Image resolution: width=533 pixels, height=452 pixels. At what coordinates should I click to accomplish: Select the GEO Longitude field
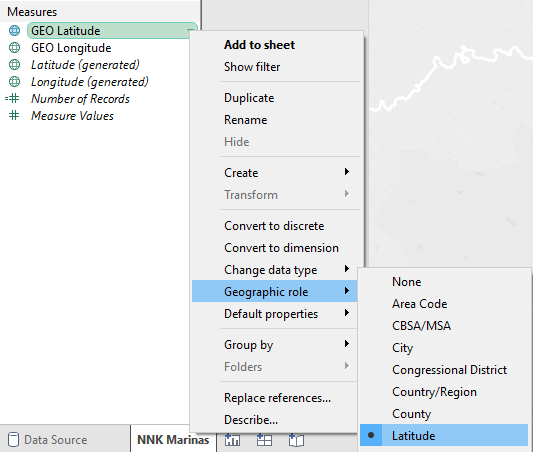[71, 48]
